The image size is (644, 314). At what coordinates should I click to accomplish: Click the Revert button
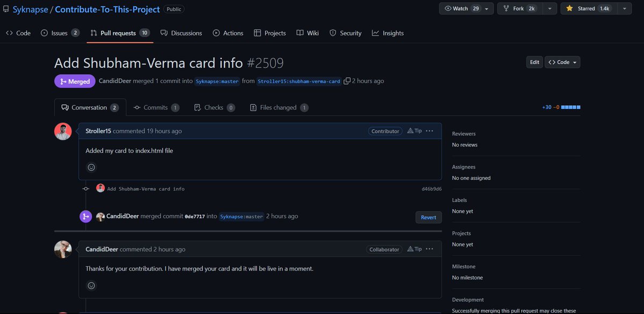(x=429, y=217)
